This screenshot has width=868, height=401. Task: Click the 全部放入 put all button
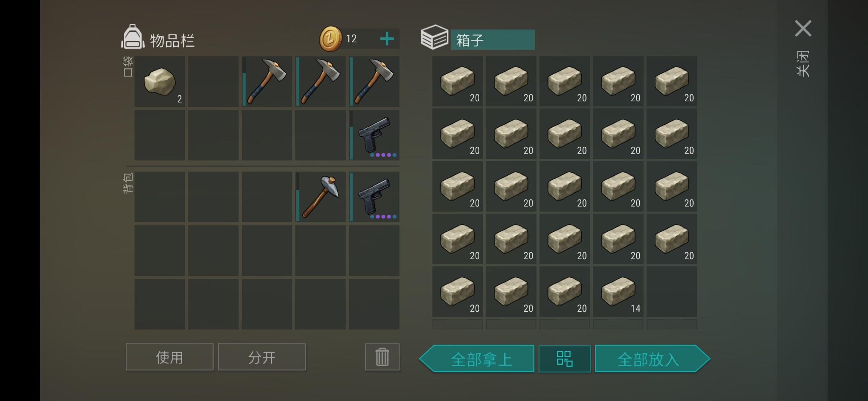[652, 359]
